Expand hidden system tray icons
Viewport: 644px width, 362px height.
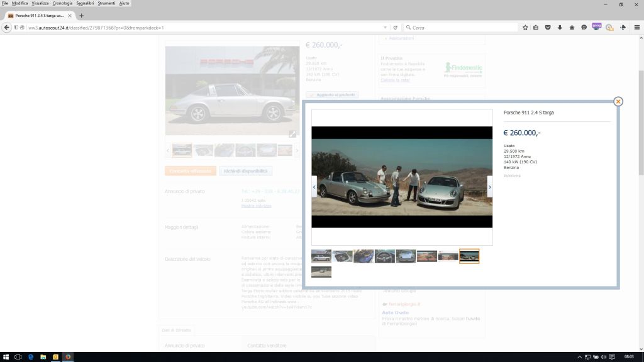click(x=579, y=357)
